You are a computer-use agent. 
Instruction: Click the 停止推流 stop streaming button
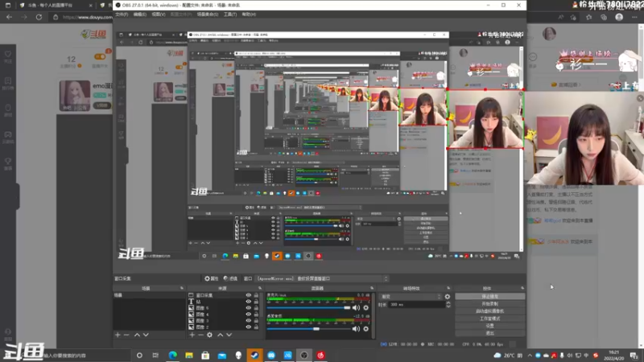[x=489, y=296]
